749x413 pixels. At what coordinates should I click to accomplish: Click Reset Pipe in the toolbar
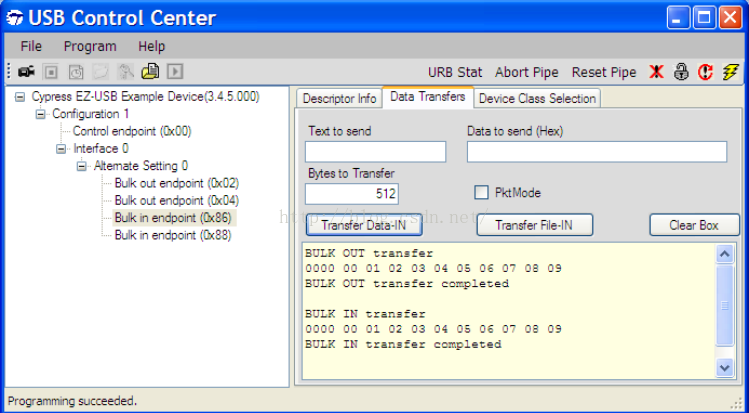pos(604,72)
